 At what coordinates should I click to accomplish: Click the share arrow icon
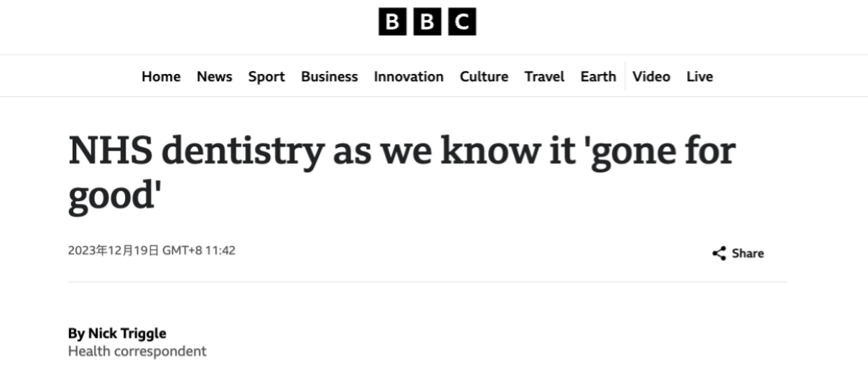[719, 253]
